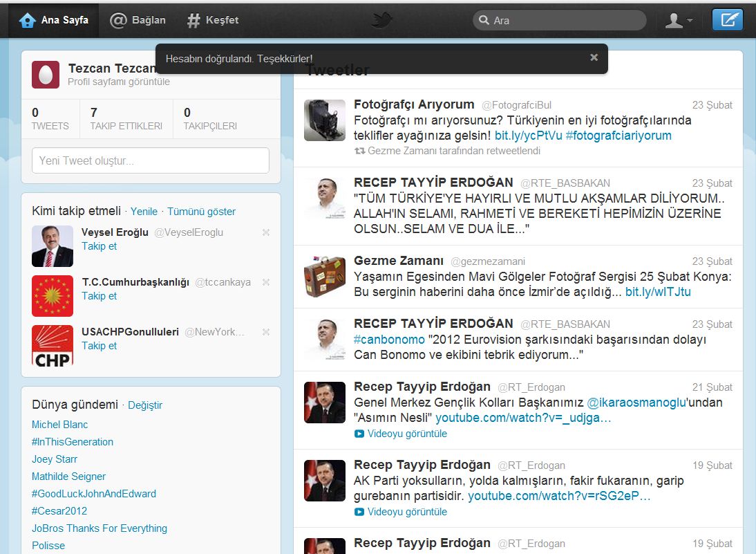Open the 'JoBros Thanks For Everything' trend
The width and height of the screenshot is (756, 554).
tap(100, 528)
